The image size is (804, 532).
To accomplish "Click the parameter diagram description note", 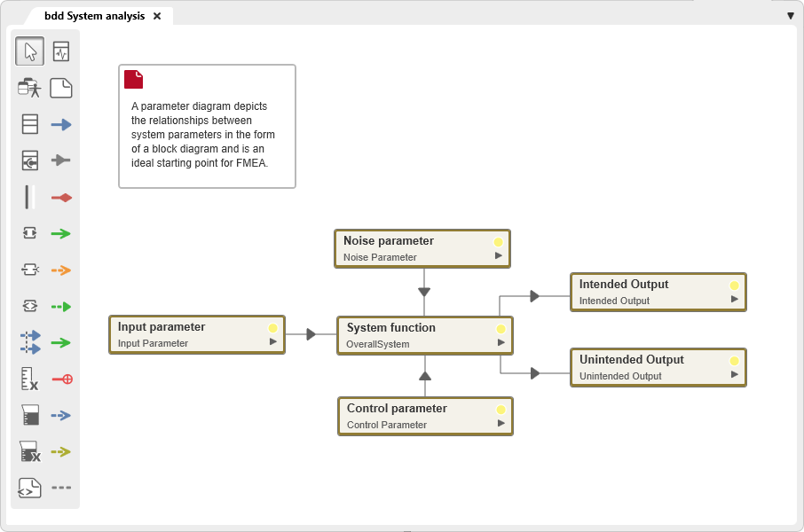I will [206, 134].
